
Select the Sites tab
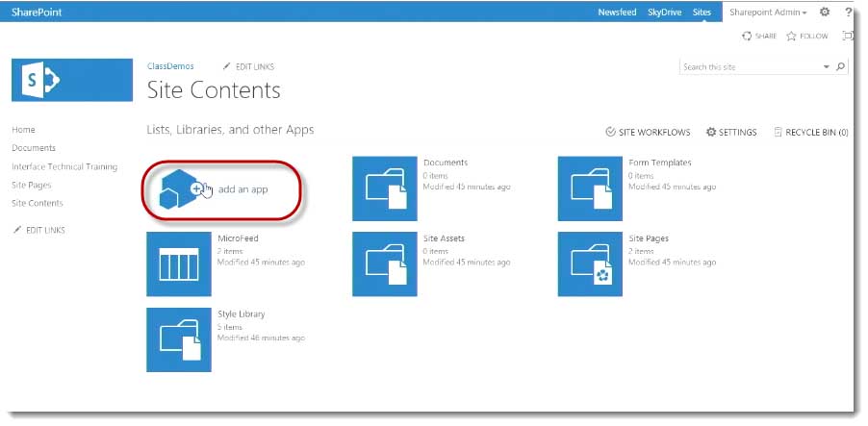click(x=702, y=13)
